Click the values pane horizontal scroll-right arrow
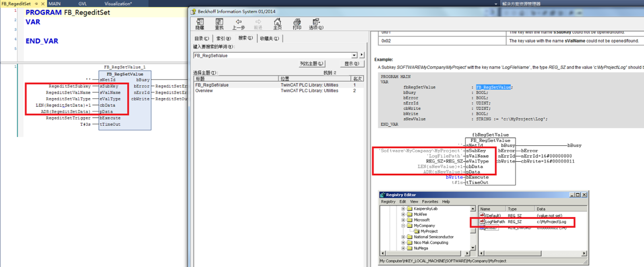This screenshot has height=267, width=644. coord(584,253)
